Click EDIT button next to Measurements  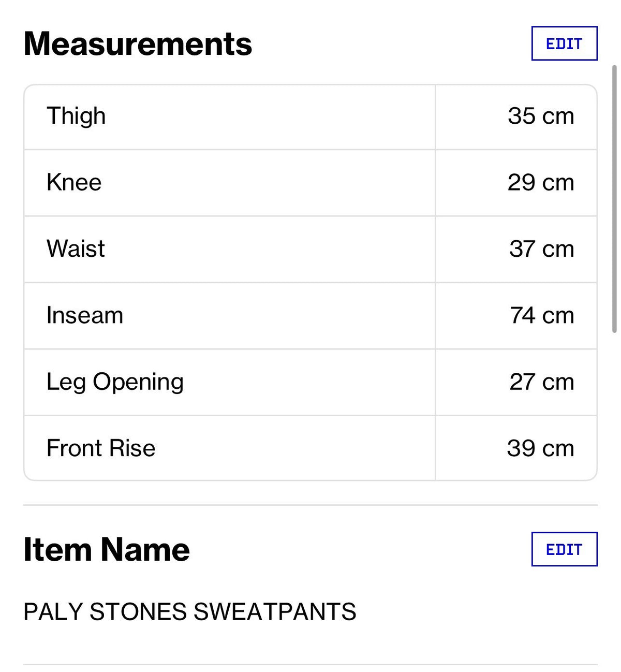click(564, 43)
